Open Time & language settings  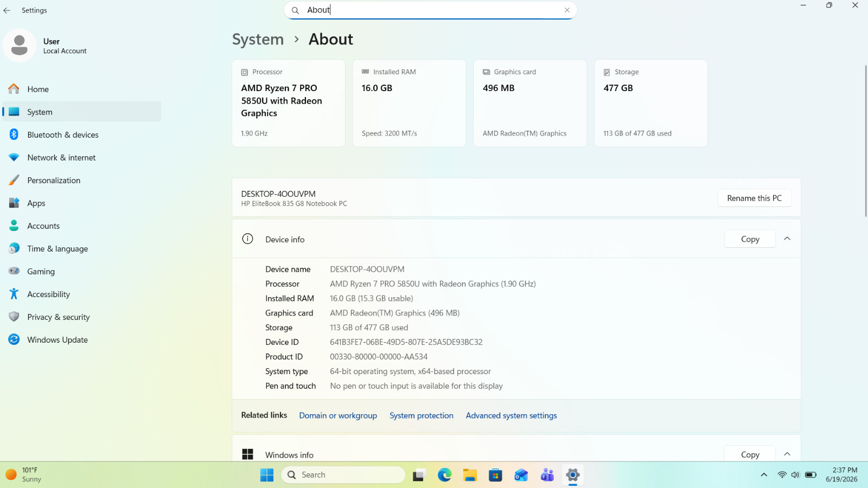point(82,249)
